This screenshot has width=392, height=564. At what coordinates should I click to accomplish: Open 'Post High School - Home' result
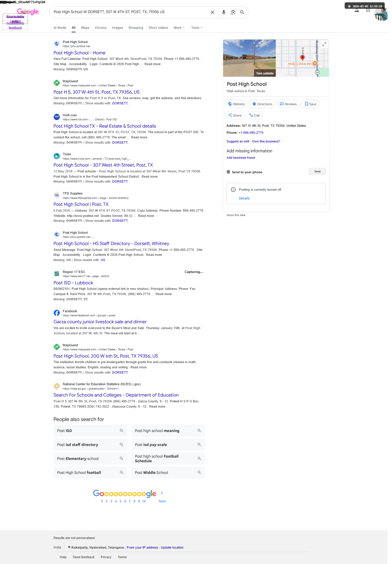coord(79,53)
